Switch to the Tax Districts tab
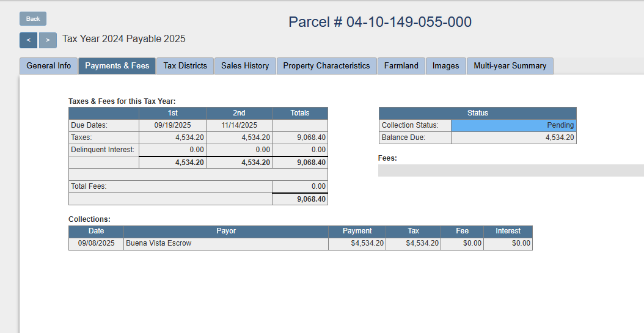 click(x=185, y=66)
